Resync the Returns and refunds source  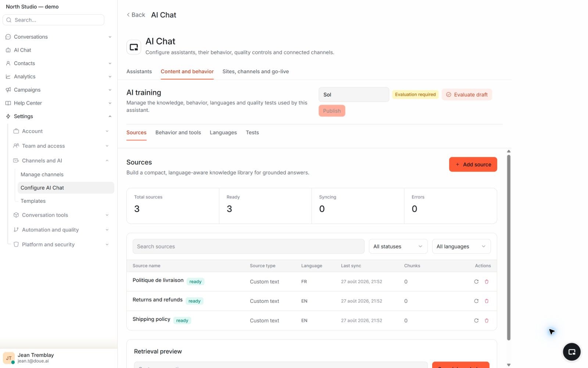(x=476, y=301)
